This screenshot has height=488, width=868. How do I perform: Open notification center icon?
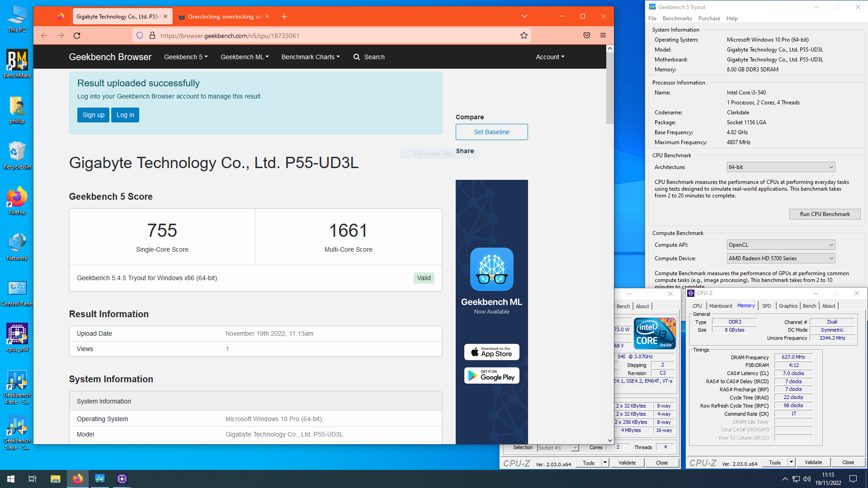853,479
